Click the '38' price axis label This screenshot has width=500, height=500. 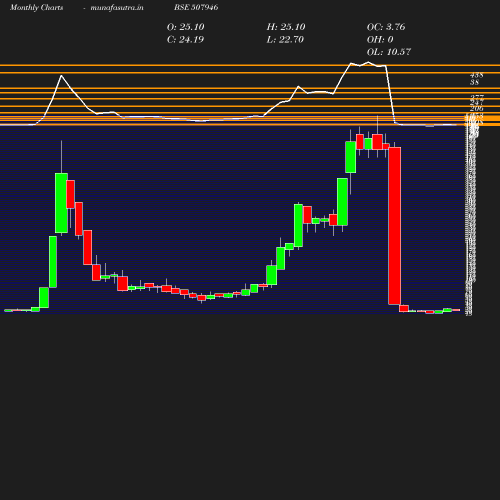[474, 82]
